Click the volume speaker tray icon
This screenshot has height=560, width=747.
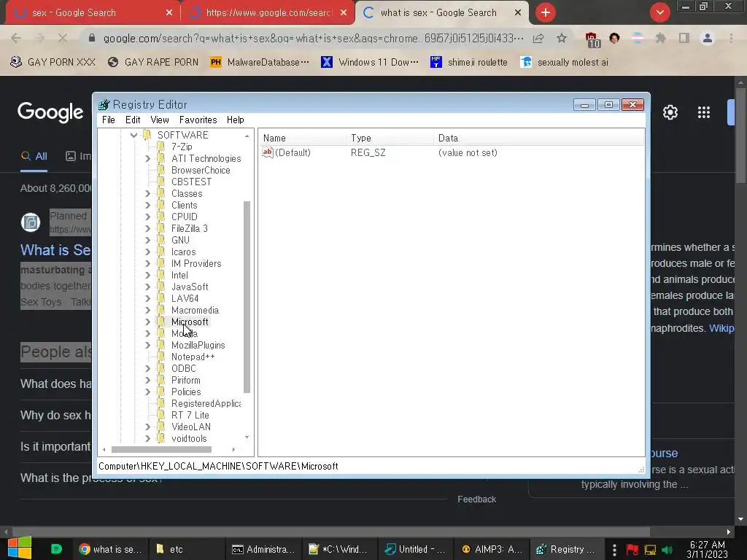point(667,550)
